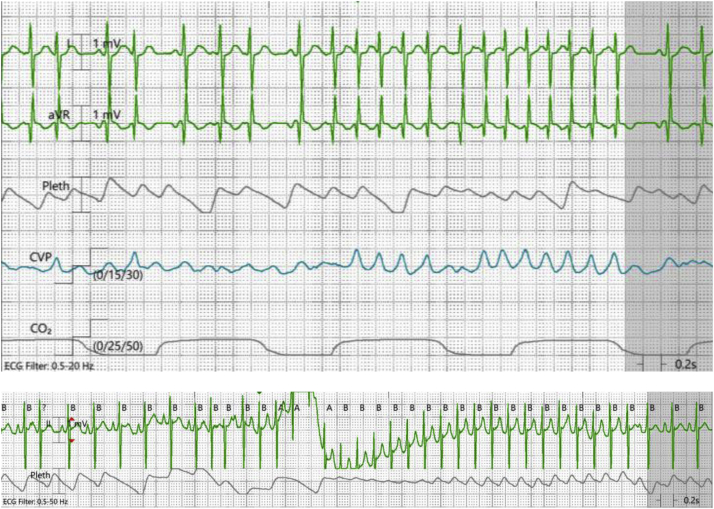Click the first 'A' beat annotation marker

pyautogui.click(x=280, y=408)
